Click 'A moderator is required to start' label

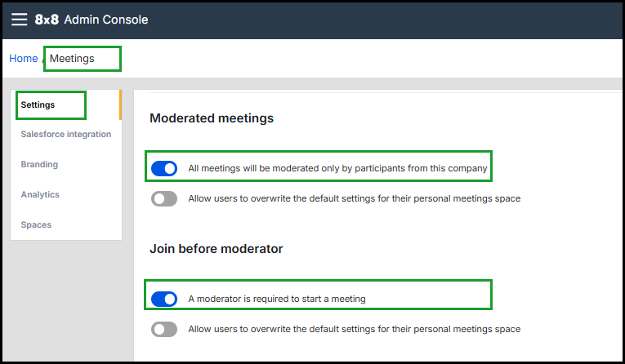point(277,300)
